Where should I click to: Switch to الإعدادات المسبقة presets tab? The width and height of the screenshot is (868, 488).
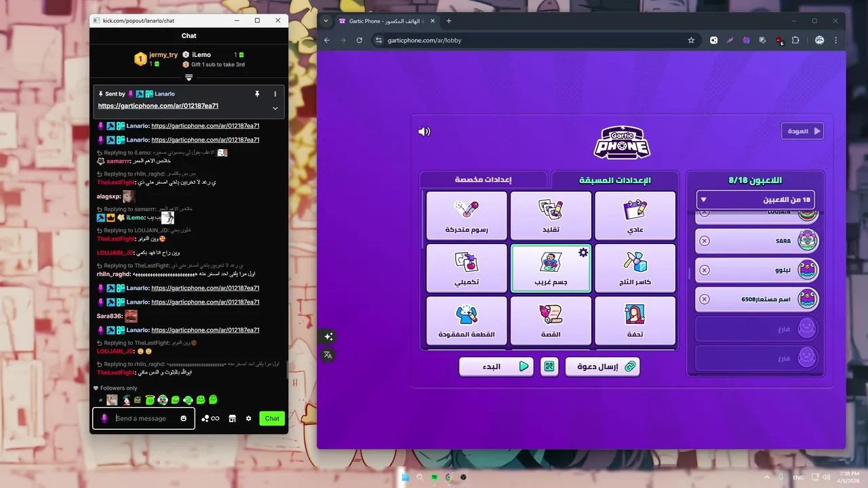[614, 180]
